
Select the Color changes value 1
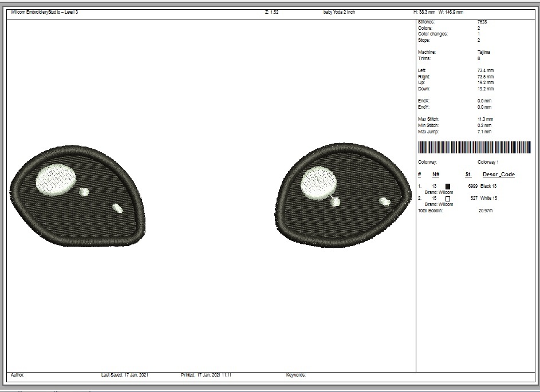click(x=479, y=34)
